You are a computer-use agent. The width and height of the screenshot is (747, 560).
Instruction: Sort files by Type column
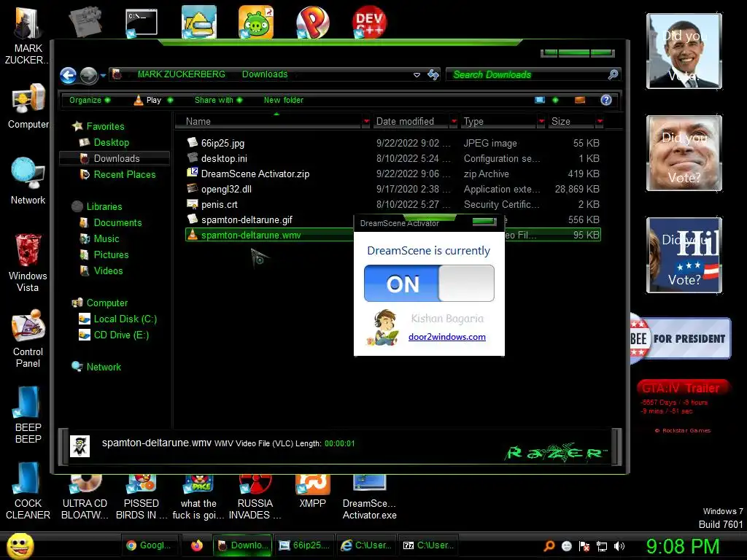click(x=498, y=122)
